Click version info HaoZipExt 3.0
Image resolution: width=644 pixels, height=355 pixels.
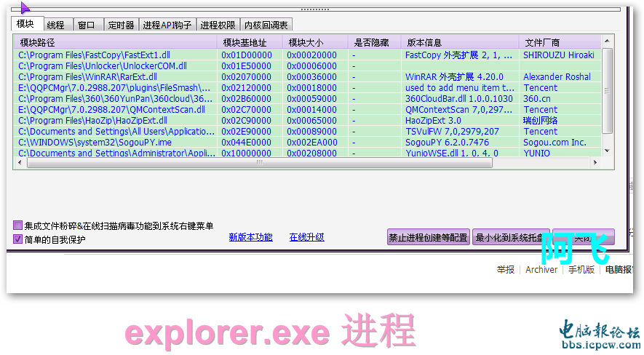(433, 121)
